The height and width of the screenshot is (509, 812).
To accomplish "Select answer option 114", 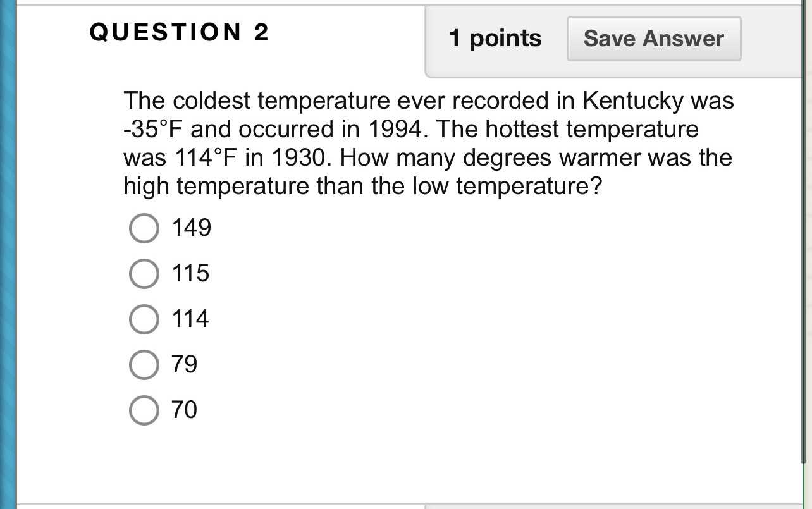I will (144, 319).
